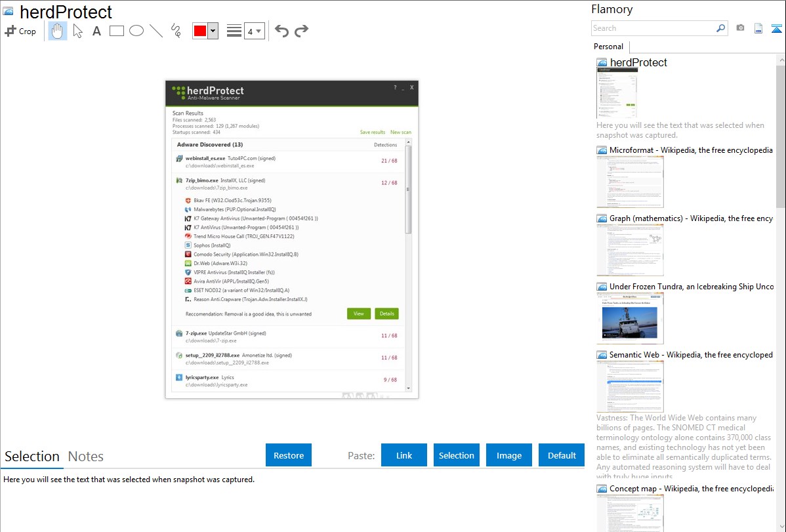Pick the freehand scribble tool

pos(176,31)
